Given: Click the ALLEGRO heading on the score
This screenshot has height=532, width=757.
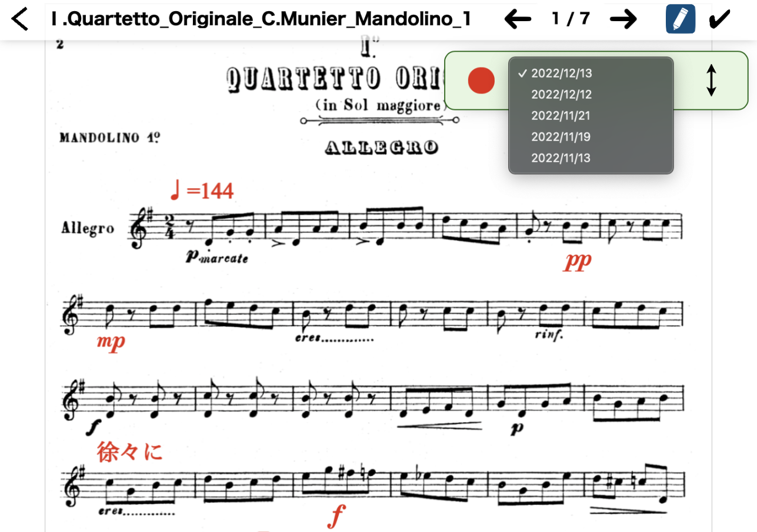Looking at the screenshot, I should 381,148.
